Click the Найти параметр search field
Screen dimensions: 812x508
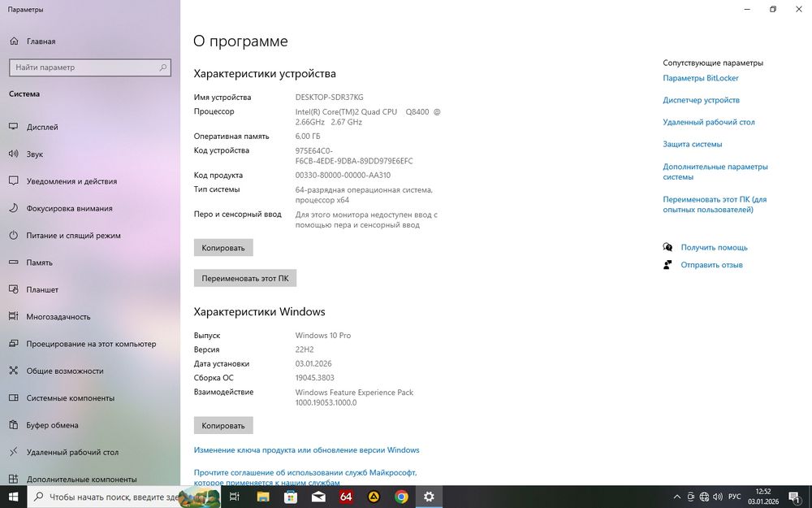coord(90,67)
